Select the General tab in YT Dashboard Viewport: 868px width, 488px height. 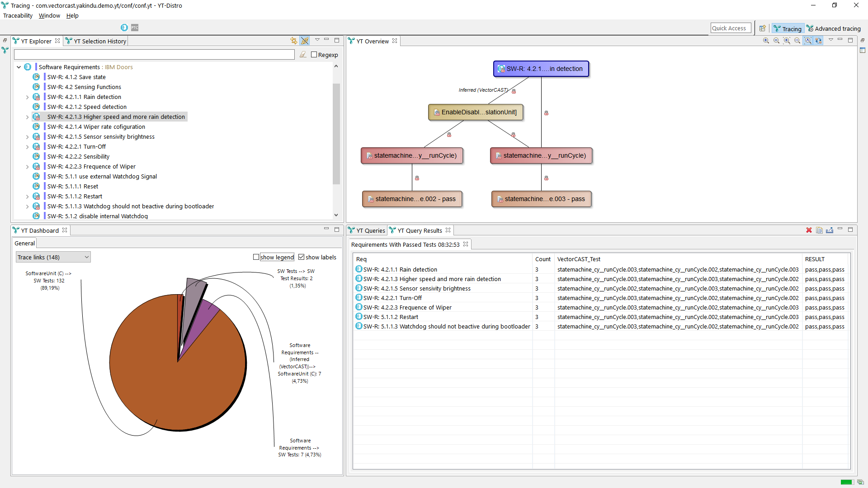(x=24, y=243)
